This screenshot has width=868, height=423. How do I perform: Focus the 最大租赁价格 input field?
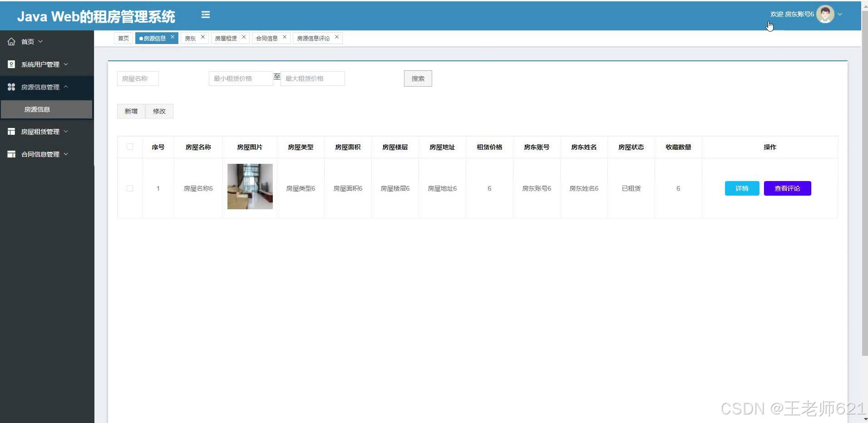tap(312, 79)
